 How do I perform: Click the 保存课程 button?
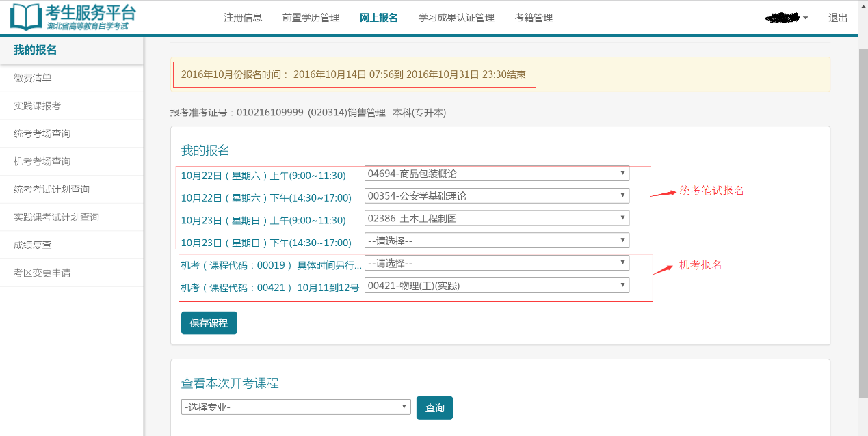tap(209, 323)
